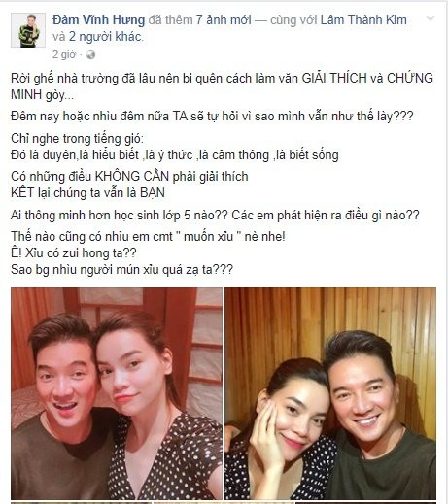View left selfie photo with wooden door
Viewport: 448px width, 504px height.
pyautogui.click(x=117, y=393)
